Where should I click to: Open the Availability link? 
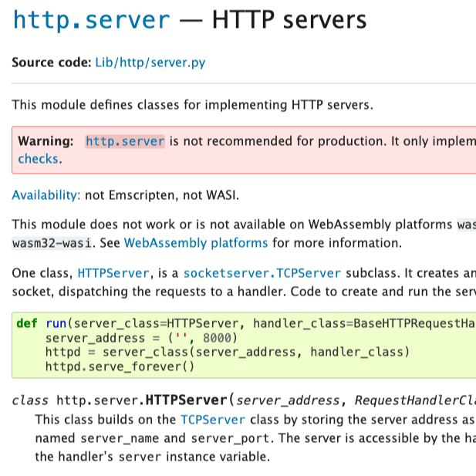(x=44, y=195)
